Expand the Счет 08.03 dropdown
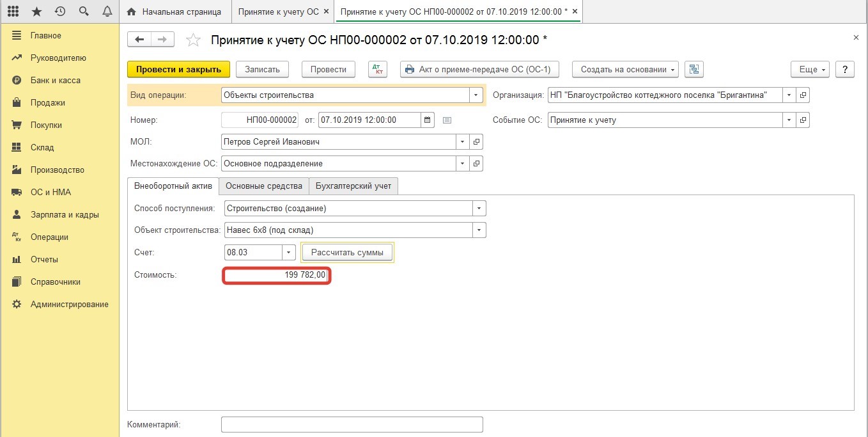This screenshot has height=437, width=868. (x=289, y=253)
